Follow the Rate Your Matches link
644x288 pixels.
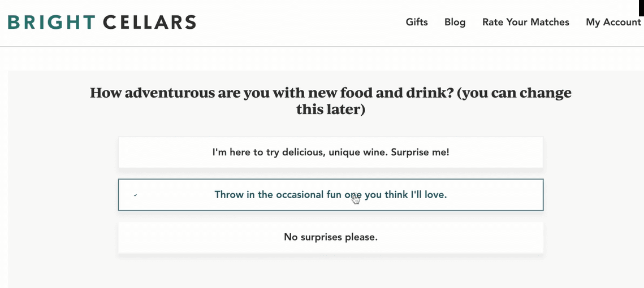[x=526, y=22]
